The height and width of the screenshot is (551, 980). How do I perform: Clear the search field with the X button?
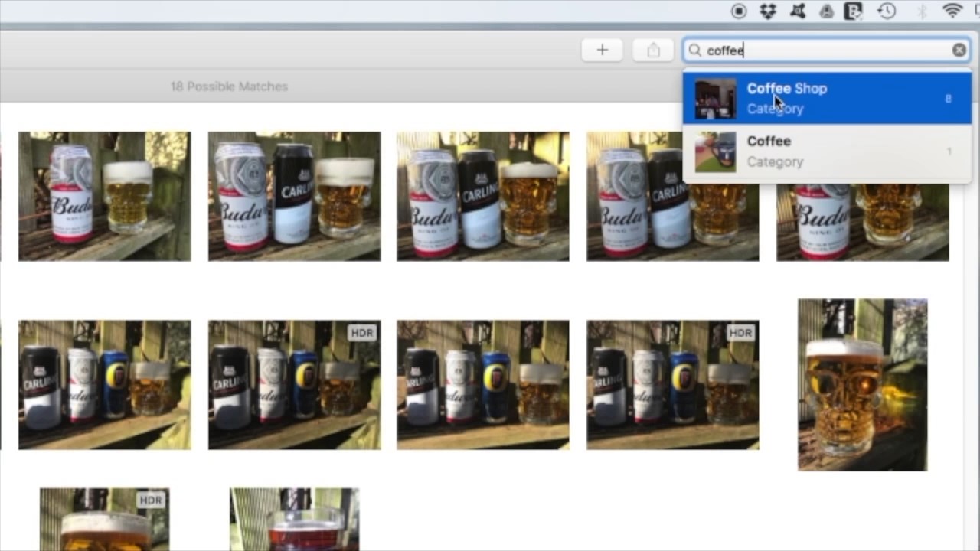959,51
